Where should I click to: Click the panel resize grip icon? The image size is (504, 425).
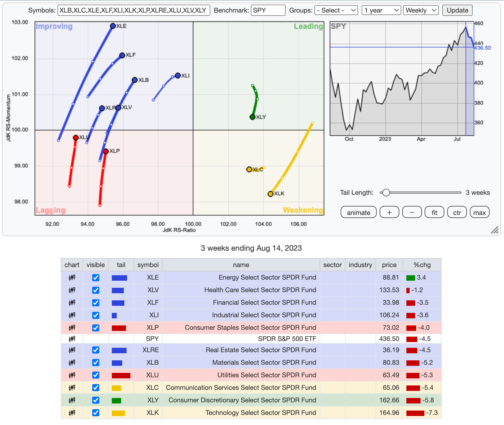494,230
